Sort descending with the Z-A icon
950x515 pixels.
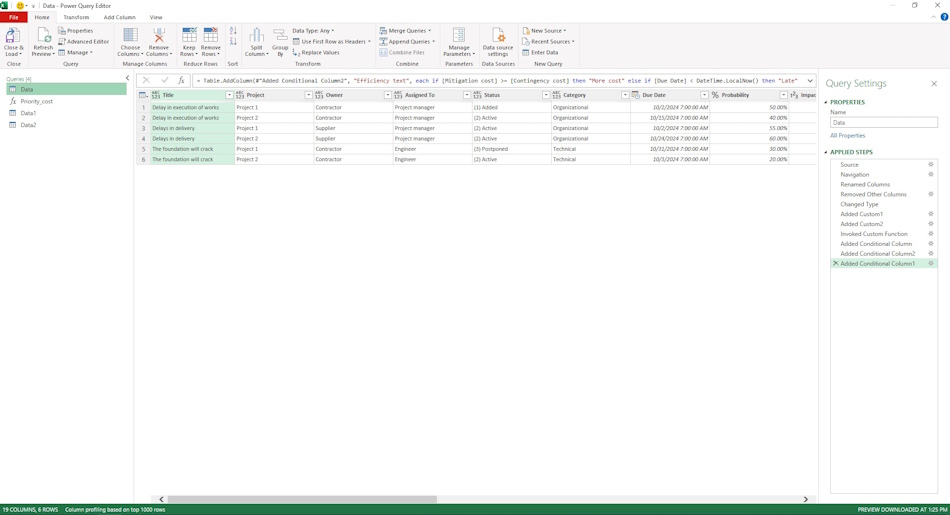click(233, 41)
